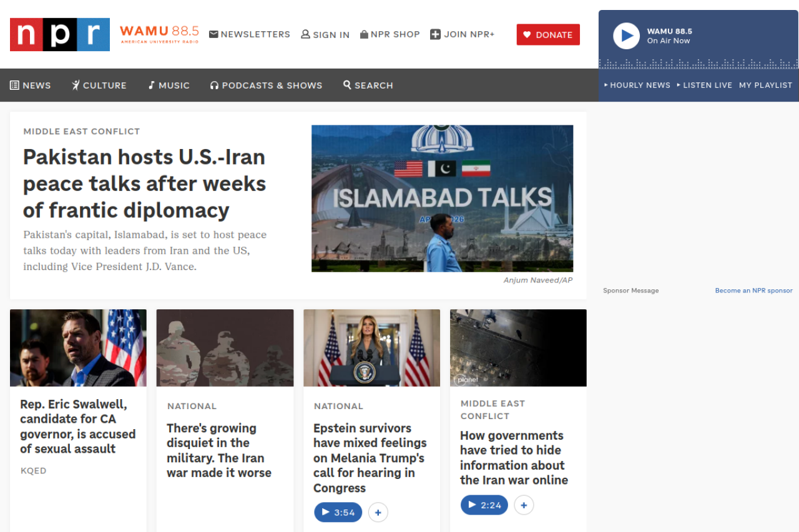Play WAMU 88.5 live stream
The image size is (799, 532).
[x=626, y=36]
